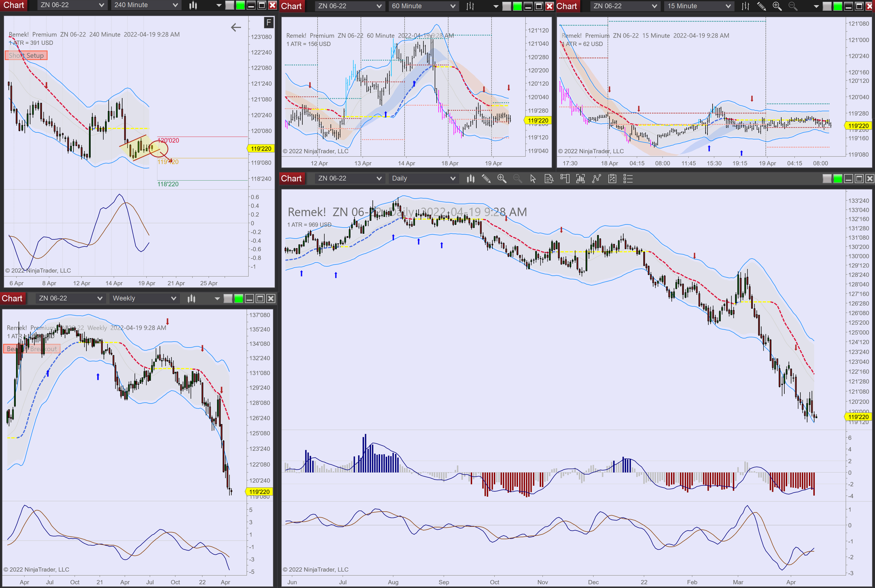Toggle green link button on Daily chart

(x=838, y=178)
